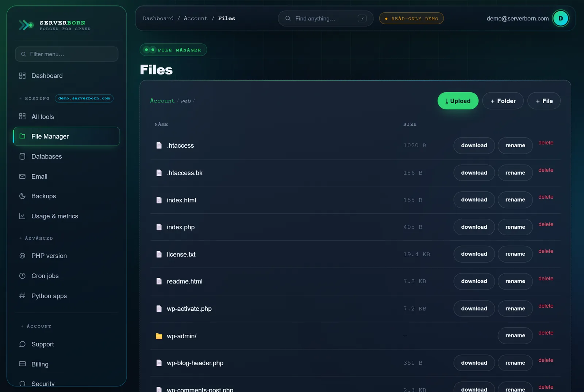Screen dimensions: 584x392
Task: Create a new folder with + Folder
Action: (x=503, y=101)
